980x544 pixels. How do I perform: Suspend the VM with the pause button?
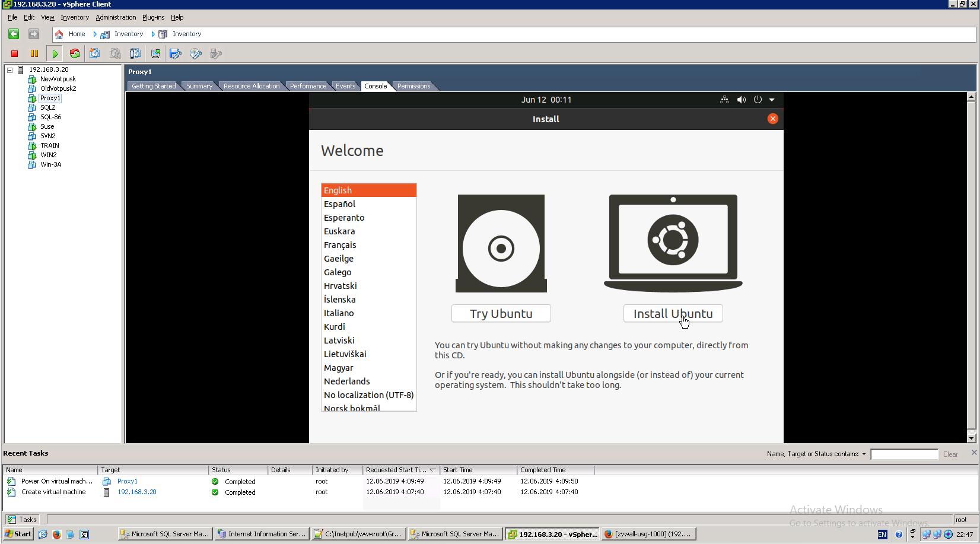[34, 54]
